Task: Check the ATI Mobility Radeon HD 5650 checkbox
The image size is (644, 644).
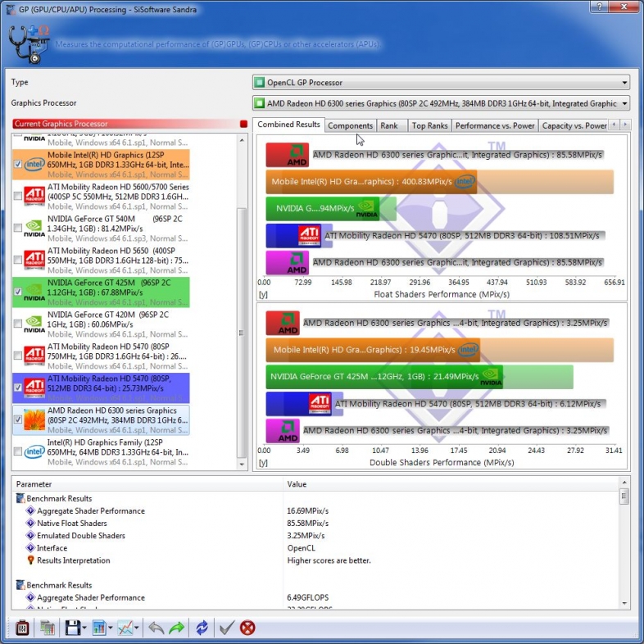Action: pos(18,260)
